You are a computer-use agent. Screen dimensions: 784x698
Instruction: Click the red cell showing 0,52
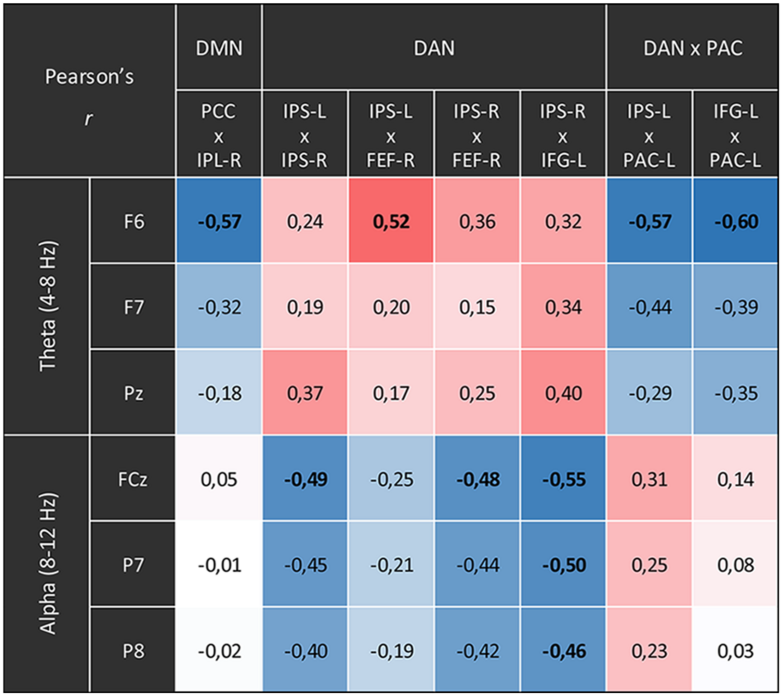coord(391,221)
